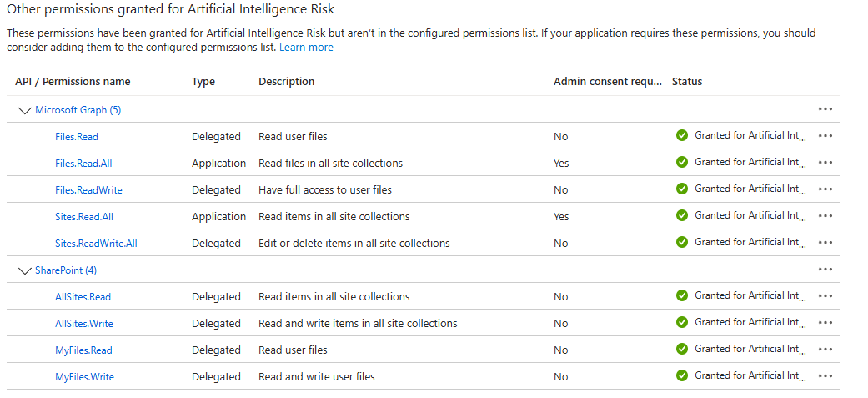This screenshot has width=868, height=398.
Task: Open ellipsis menu for Microsoft Graph group
Action: click(x=825, y=109)
